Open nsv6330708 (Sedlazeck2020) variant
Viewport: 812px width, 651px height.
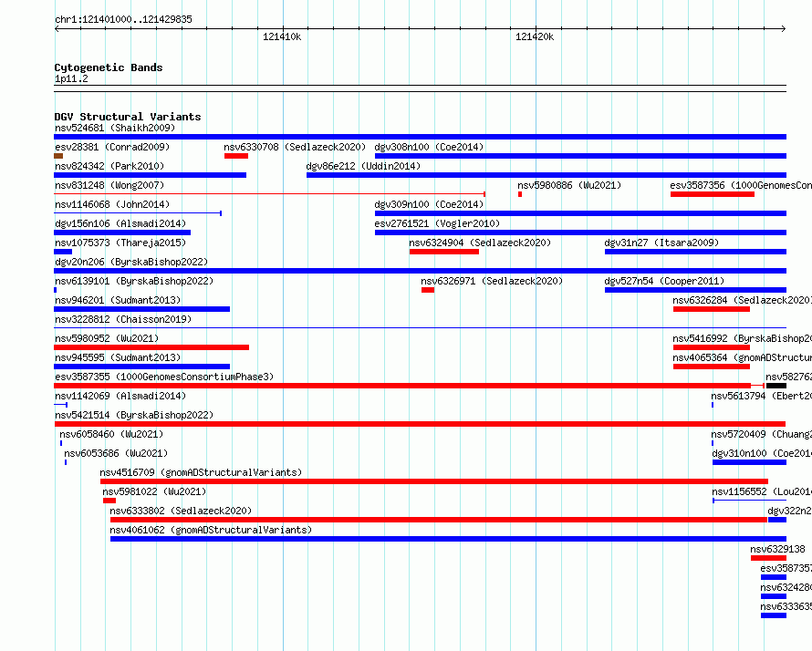[x=295, y=147]
